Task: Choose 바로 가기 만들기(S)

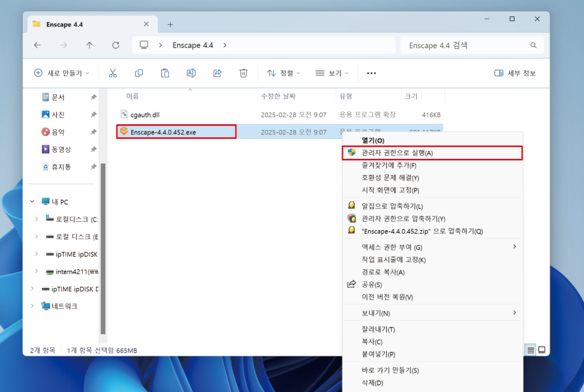Action: click(432, 370)
